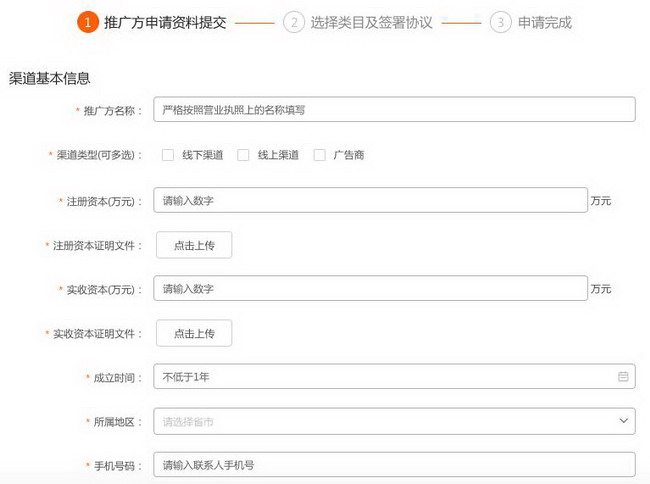Click the step 3 circle icon
Screen dimensions: 650x484
pos(500,22)
